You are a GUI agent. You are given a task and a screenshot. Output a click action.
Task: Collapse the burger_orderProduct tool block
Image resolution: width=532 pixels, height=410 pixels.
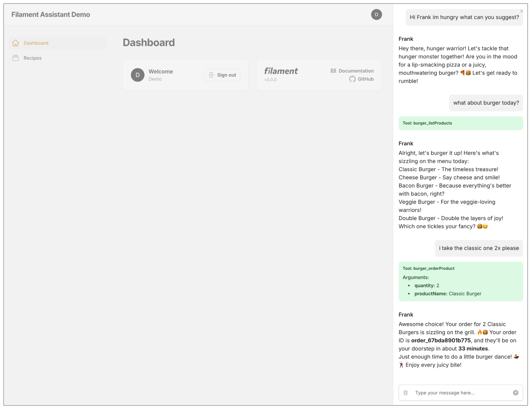click(428, 268)
